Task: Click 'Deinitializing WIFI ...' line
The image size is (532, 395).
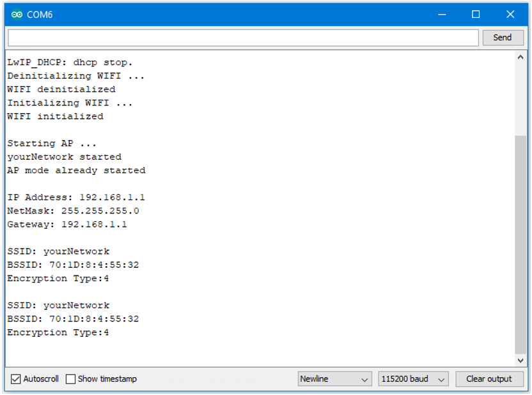Action: pyautogui.click(x=76, y=76)
